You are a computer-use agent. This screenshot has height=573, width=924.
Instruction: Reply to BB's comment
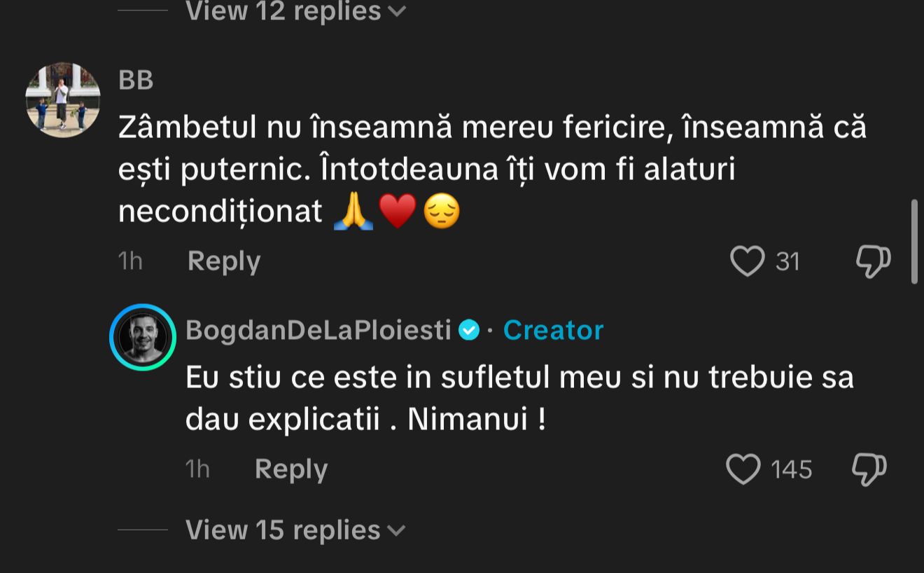(224, 261)
